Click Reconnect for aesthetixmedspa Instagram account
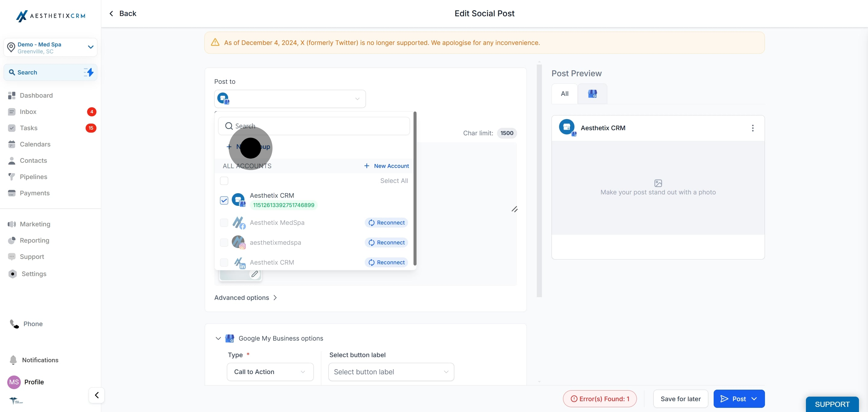Image resolution: width=868 pixels, height=412 pixels. (x=386, y=243)
